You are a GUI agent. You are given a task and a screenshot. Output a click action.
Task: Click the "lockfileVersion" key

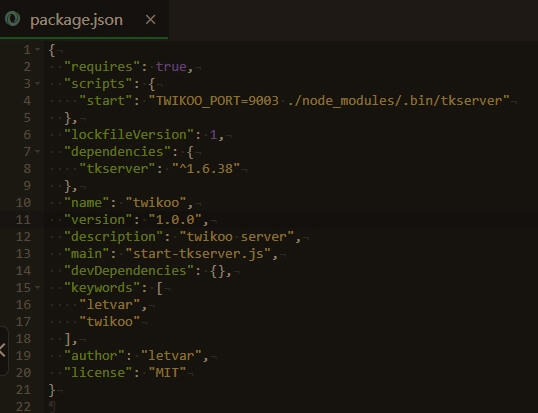click(x=129, y=134)
